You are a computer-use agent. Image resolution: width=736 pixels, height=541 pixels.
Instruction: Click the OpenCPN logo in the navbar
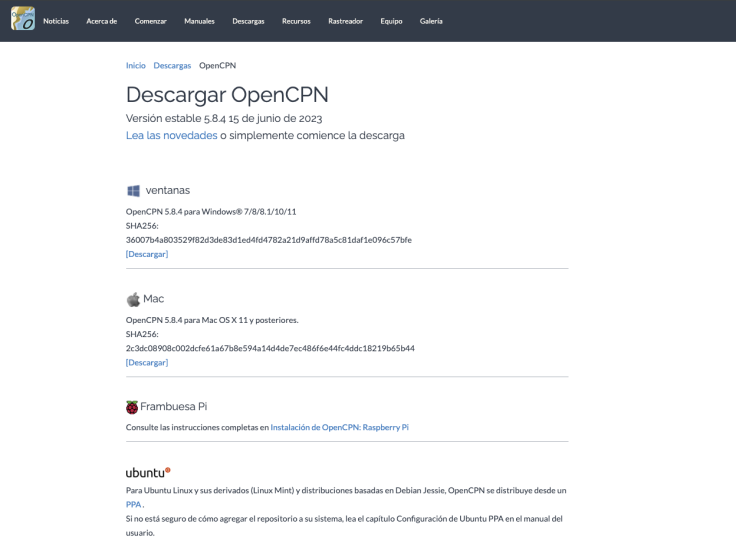tap(23, 19)
